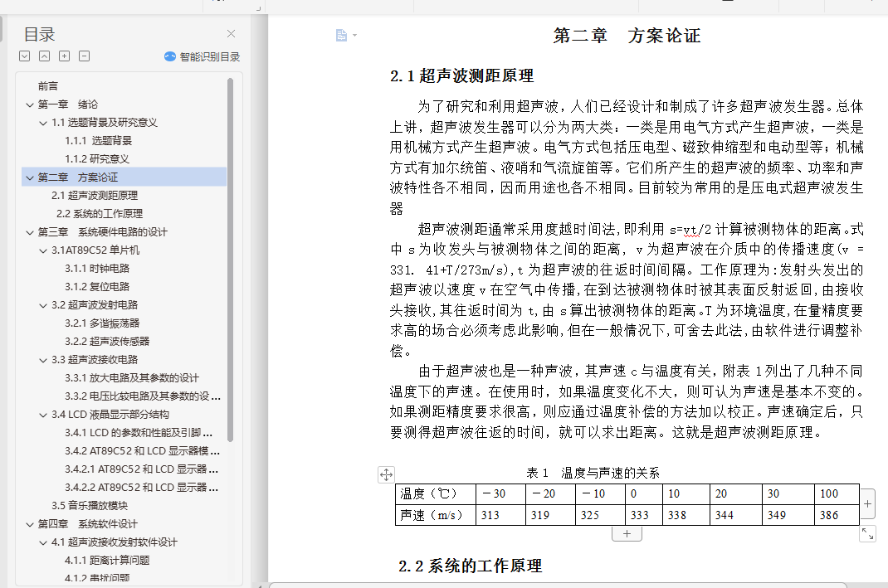Screen dimensions: 888x588
Task: Select 3.4.2 AT89C52 和 LCD 显示器模 entry
Action: click(142, 451)
